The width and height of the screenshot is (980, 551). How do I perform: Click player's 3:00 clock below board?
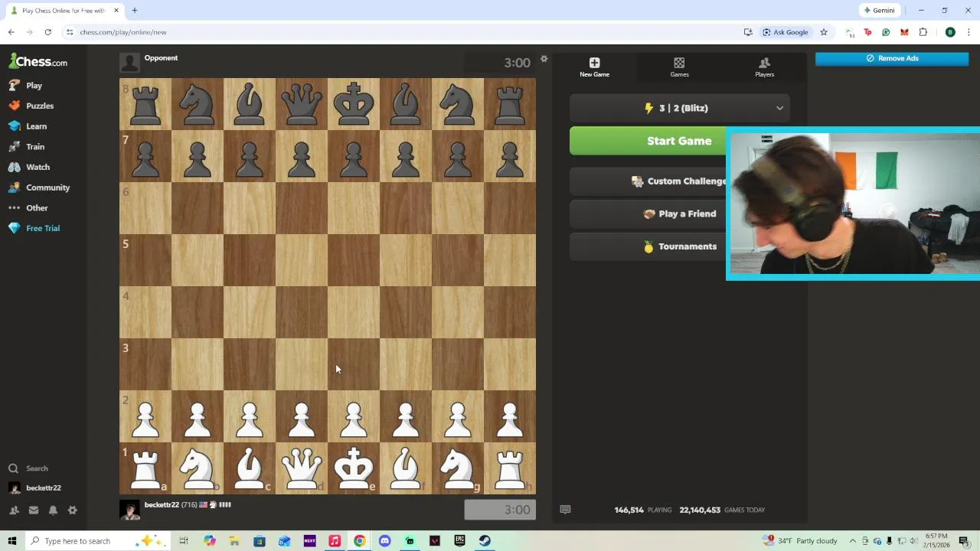tap(500, 510)
